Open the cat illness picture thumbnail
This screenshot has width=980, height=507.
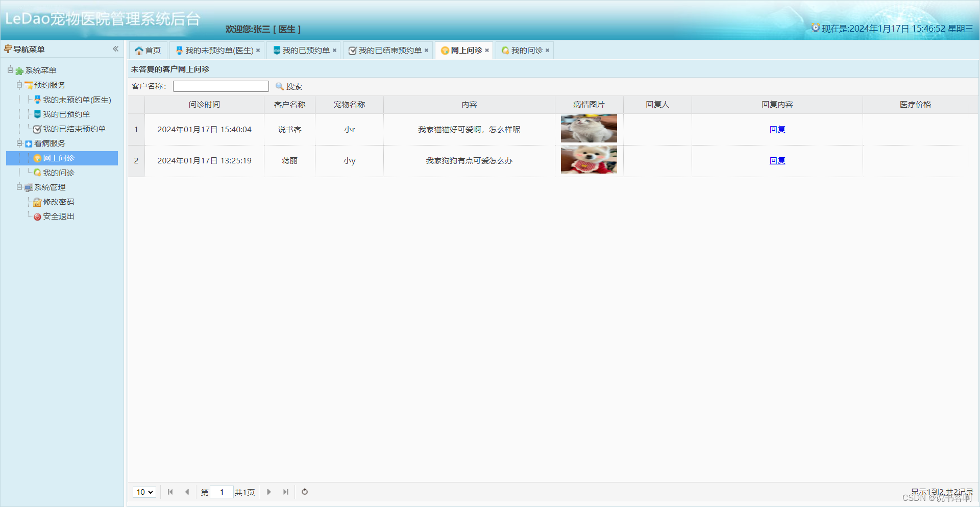(x=589, y=129)
